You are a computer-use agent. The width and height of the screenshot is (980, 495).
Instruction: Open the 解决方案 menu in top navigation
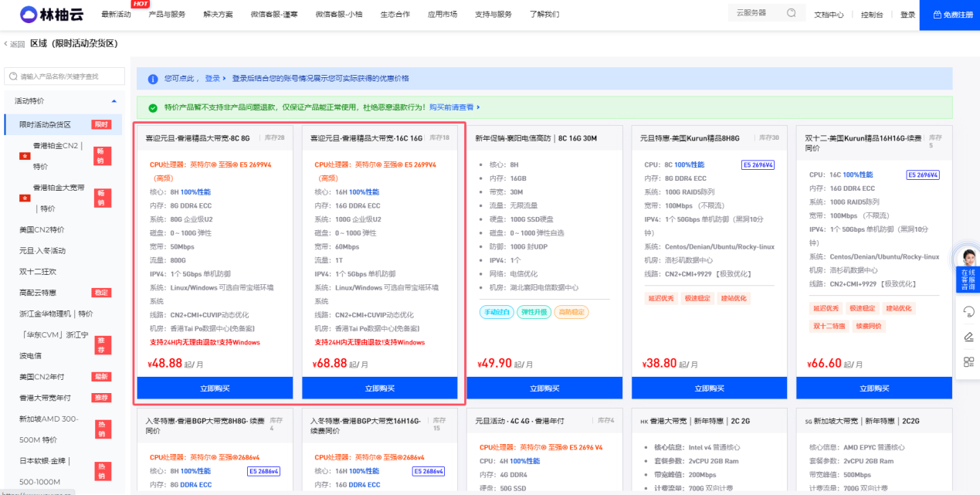pyautogui.click(x=218, y=15)
